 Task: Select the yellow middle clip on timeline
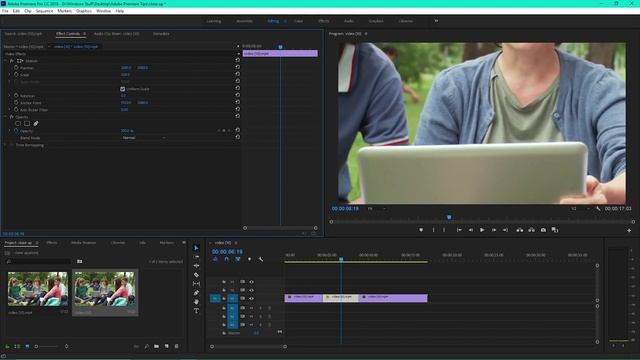click(341, 298)
